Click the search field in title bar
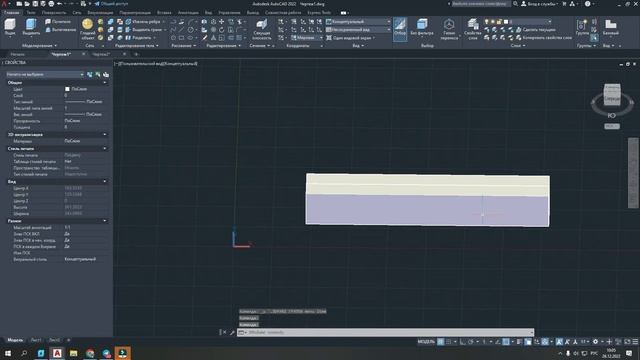The height and width of the screenshot is (360, 640). tap(480, 4)
